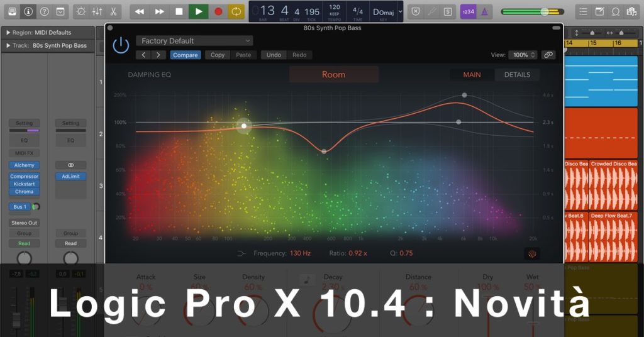Stop playback with square button
644x337 pixels.
[179, 11]
